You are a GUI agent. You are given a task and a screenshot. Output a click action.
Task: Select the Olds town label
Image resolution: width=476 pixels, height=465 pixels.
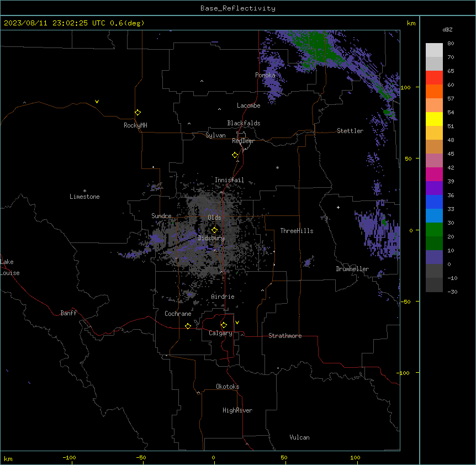tap(214, 218)
